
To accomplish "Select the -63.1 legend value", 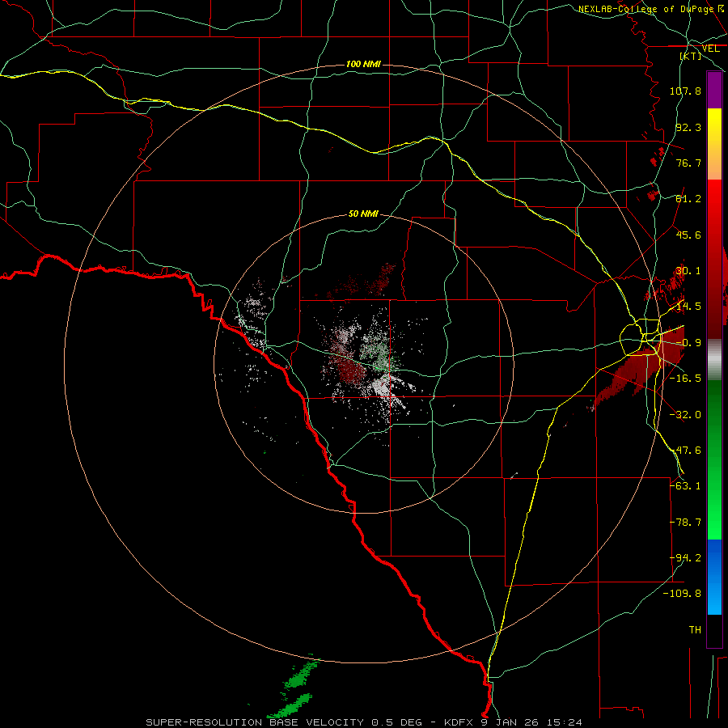I will coord(685,486).
